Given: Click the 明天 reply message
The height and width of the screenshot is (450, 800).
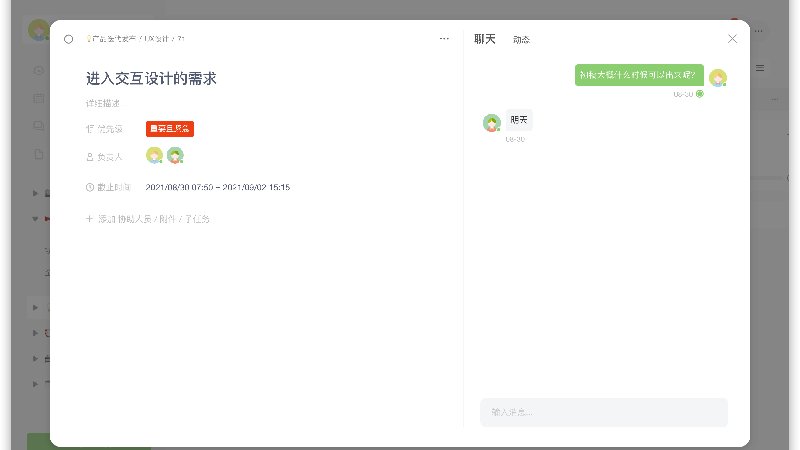Looking at the screenshot, I should pyautogui.click(x=519, y=120).
